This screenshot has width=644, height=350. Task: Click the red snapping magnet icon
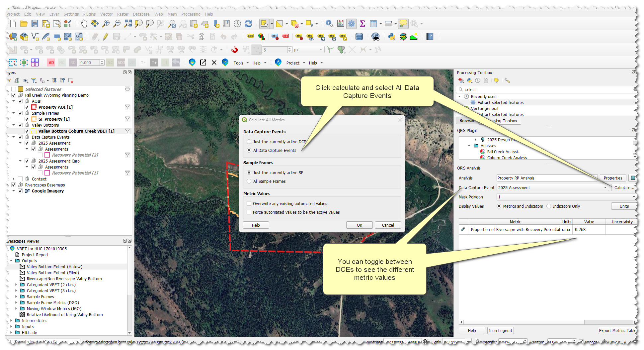[x=234, y=50]
